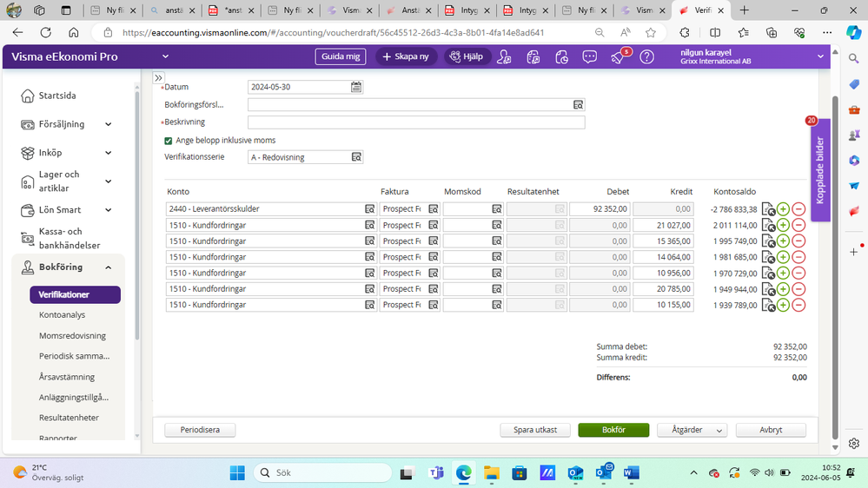
Task: Uncheck Ange belopp inklusive moms
Action: click(x=169, y=140)
